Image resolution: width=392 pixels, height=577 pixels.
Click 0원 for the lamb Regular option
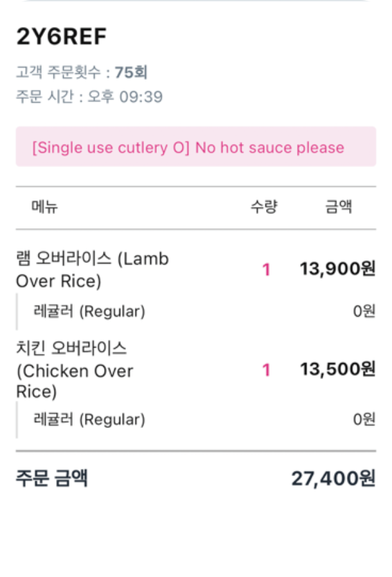[x=364, y=312]
